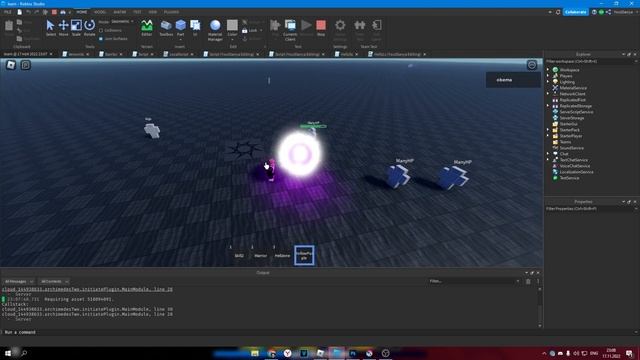
Task: Stop the running playtest
Action: pos(321,28)
